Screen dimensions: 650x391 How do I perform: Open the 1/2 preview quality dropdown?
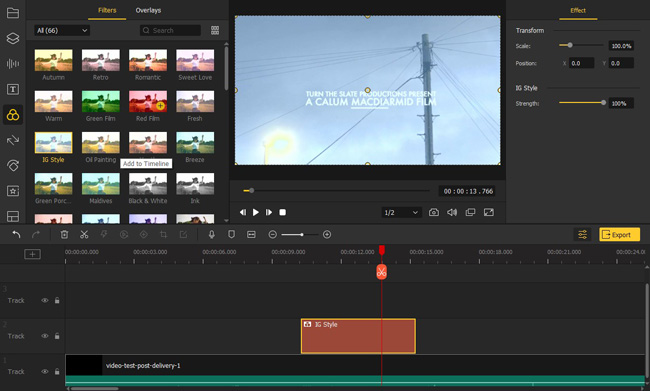[401, 212]
